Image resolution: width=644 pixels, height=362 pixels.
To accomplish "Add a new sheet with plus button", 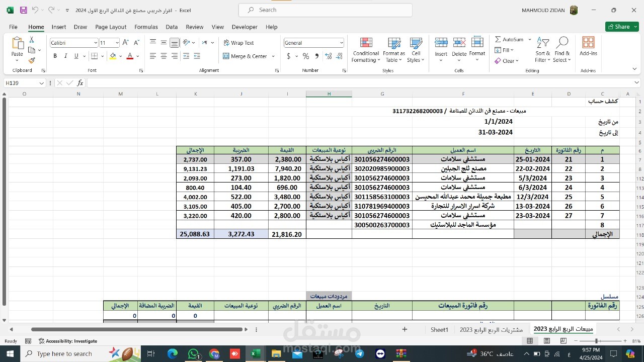I will (405, 329).
